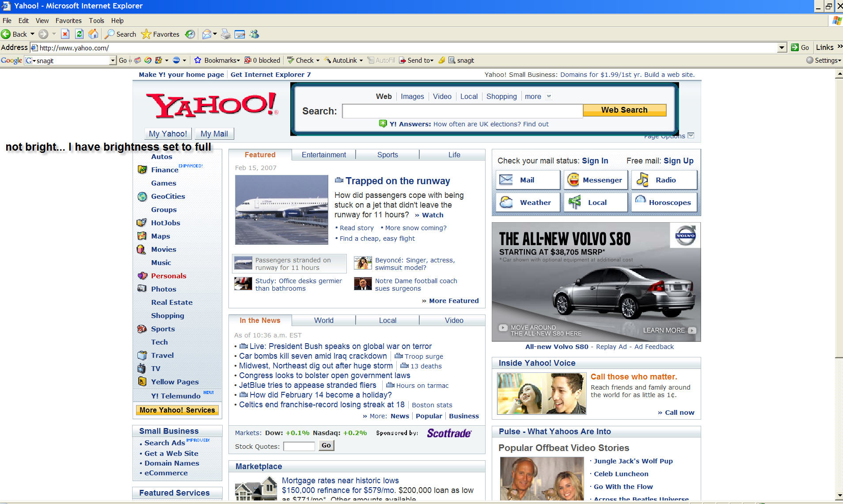The image size is (843, 504).
Task: Click the JetBlue plane story thumbnail
Action: point(281,210)
